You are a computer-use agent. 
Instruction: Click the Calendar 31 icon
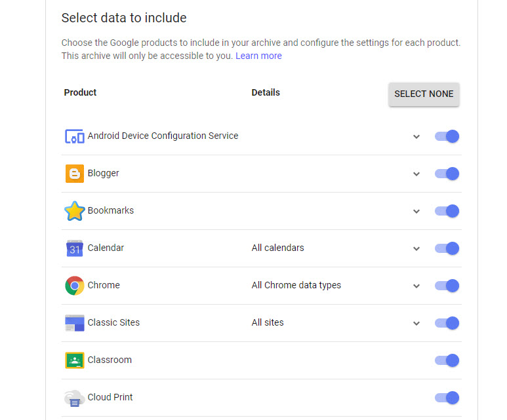(75, 248)
